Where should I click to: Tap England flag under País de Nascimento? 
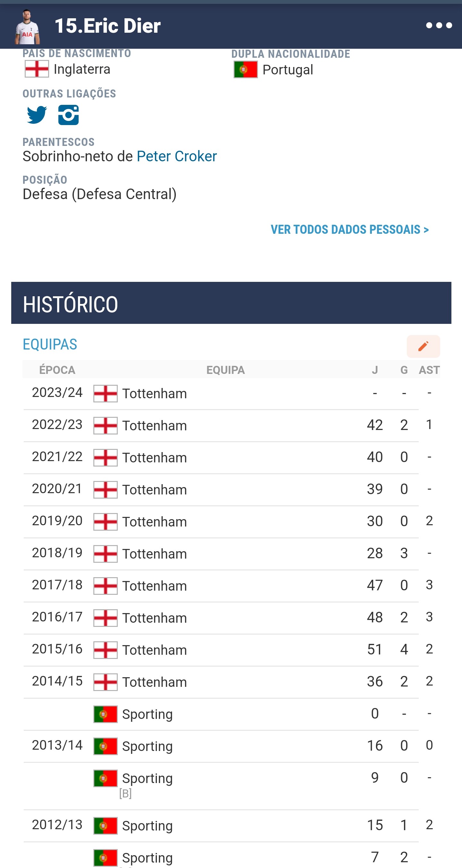point(37,69)
